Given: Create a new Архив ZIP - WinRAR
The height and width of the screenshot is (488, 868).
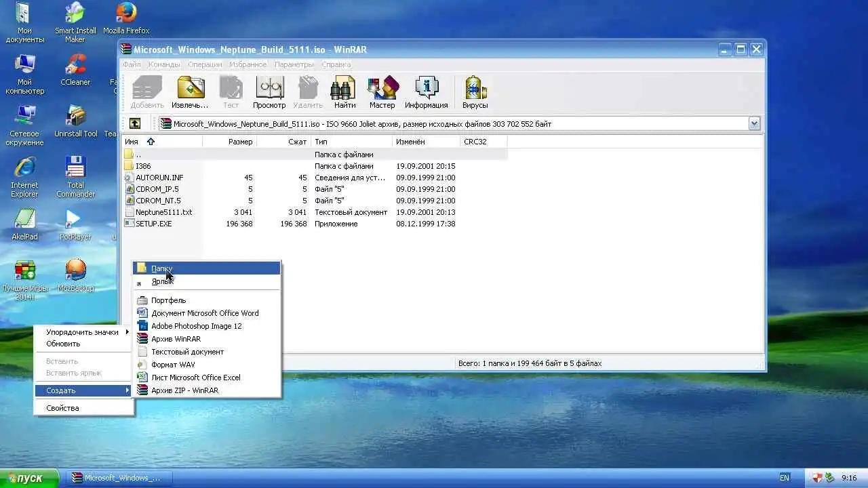Looking at the screenshot, I should (206, 390).
